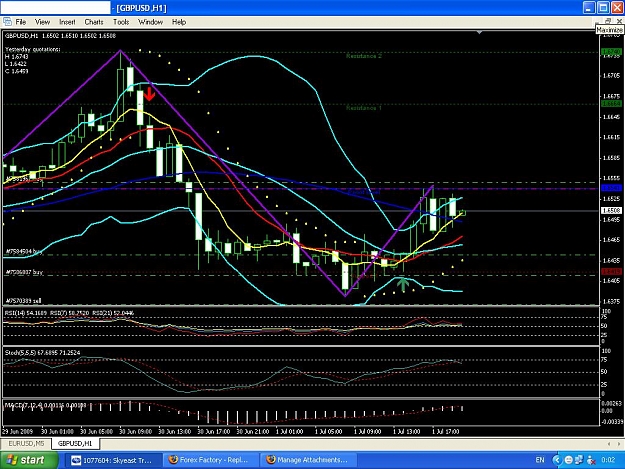Select the '#7570389 sell' order label
The width and height of the screenshot is (625, 469).
[24, 300]
